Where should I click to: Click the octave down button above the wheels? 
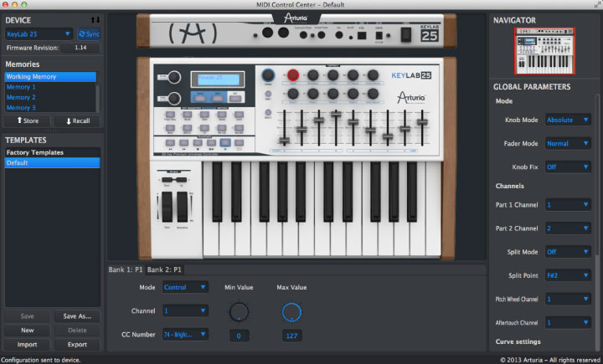point(167,180)
